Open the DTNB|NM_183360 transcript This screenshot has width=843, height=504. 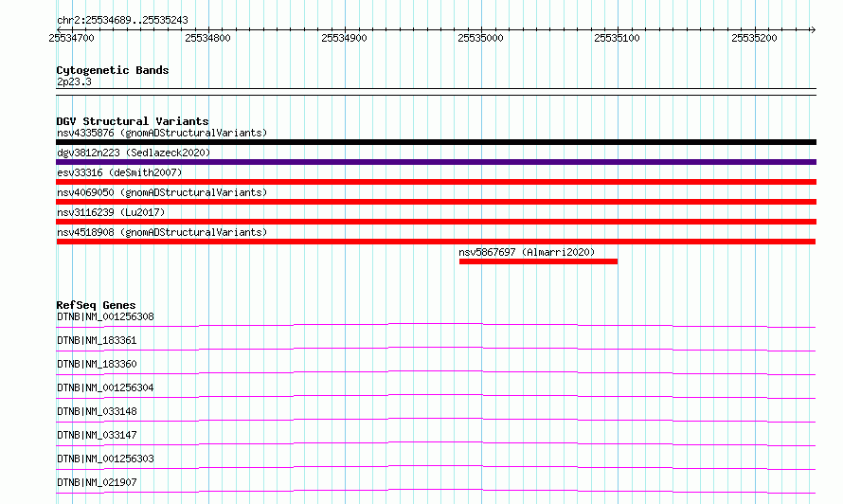97,364
